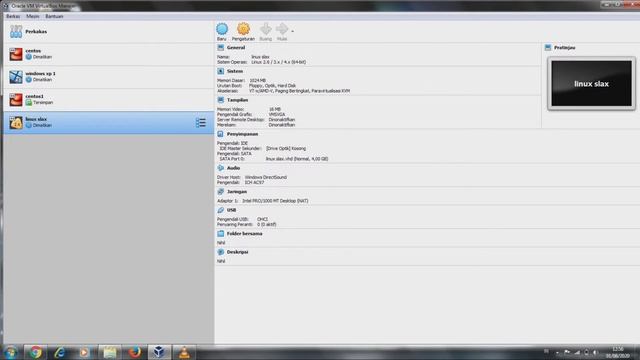This screenshot has width=640, height=360.
Task: Click the centos1 red hat OS icon
Action: point(16,100)
